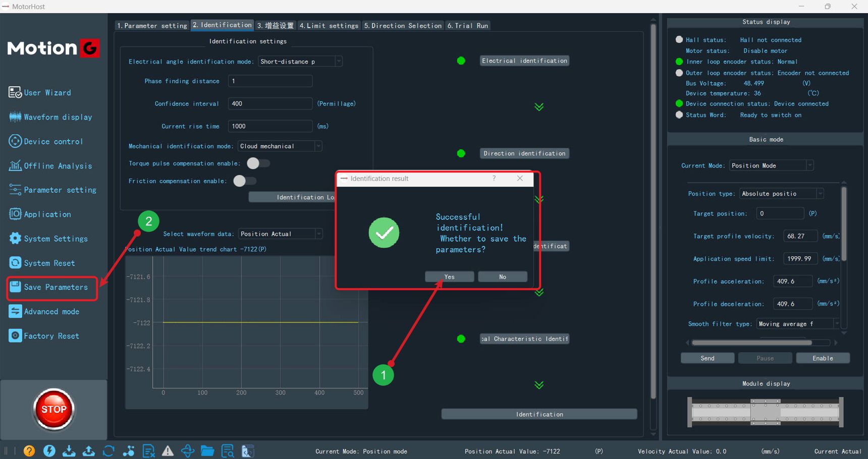Open Waveform display page
Viewport: 868px width, 459px height.
click(x=50, y=117)
